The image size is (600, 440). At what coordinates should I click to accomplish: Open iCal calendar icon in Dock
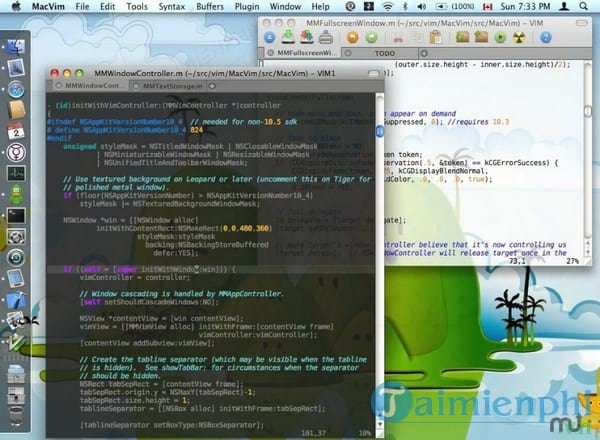[16, 131]
